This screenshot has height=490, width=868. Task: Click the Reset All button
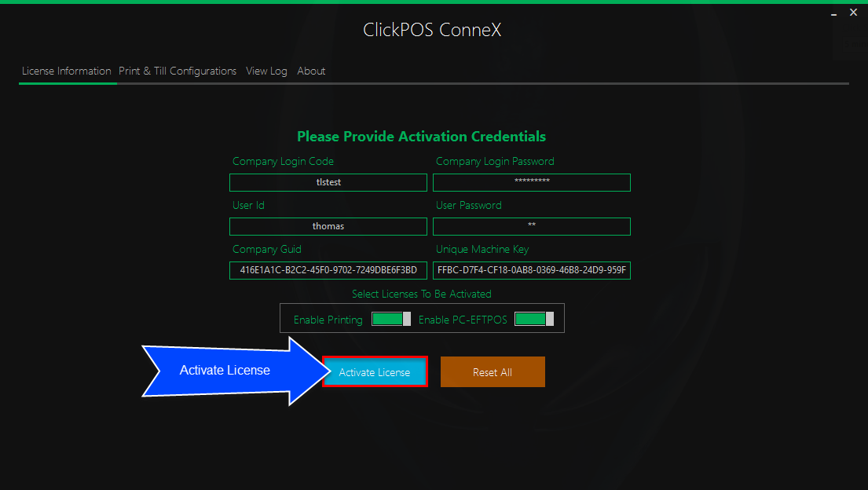pyautogui.click(x=493, y=371)
